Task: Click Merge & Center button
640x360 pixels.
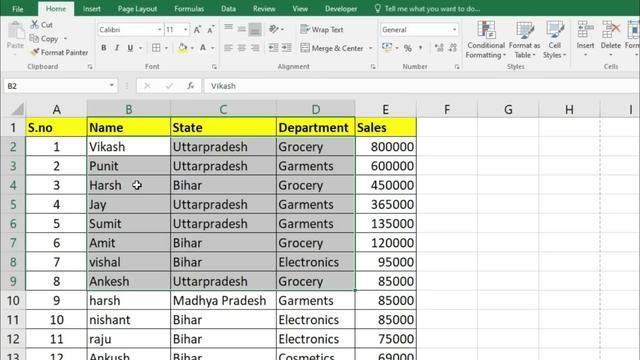Action: [x=332, y=48]
